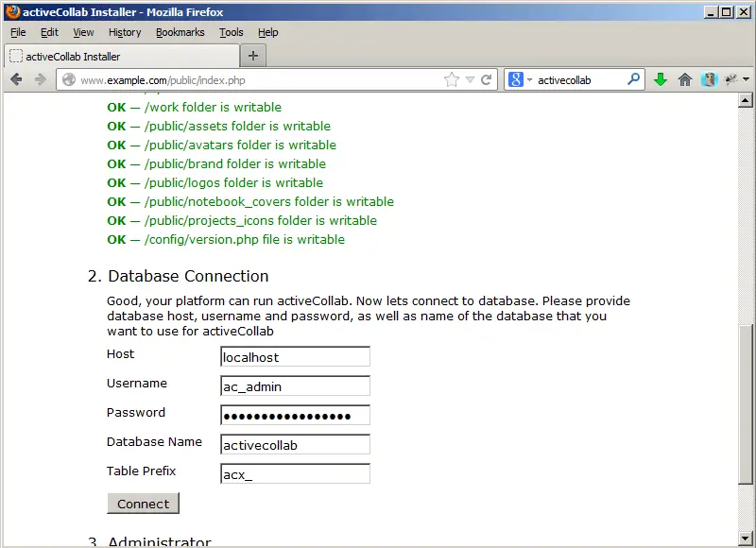Focus the Database Name field
This screenshot has width=756, height=548.
(295, 445)
